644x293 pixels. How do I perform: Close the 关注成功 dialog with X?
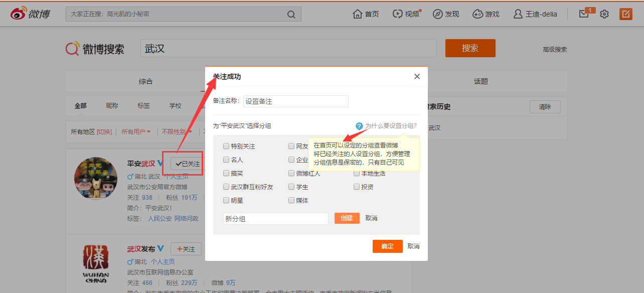pos(417,77)
